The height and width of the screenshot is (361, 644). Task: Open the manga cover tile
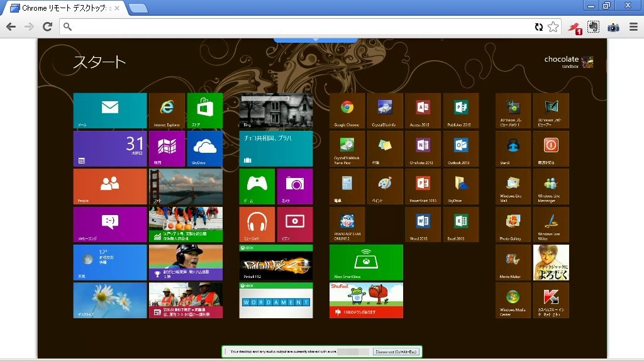click(x=551, y=262)
